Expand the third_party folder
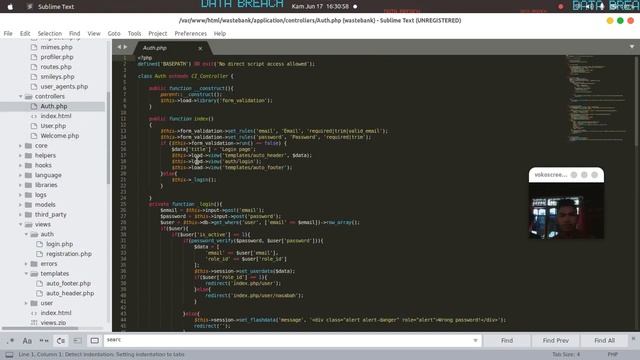This screenshot has width=640, height=360. tap(20, 214)
